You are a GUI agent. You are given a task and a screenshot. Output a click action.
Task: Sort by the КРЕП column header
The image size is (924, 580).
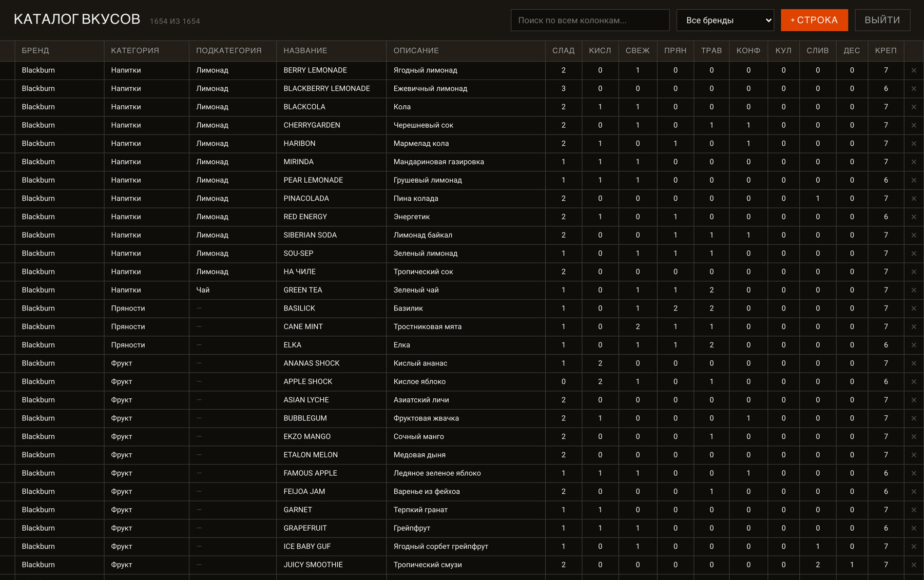point(885,50)
